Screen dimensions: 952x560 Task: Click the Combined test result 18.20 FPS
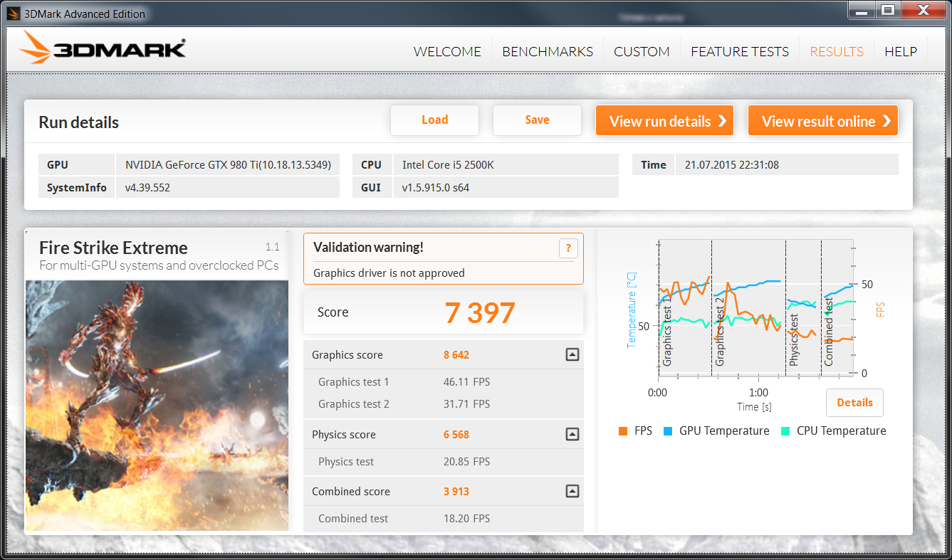(467, 519)
